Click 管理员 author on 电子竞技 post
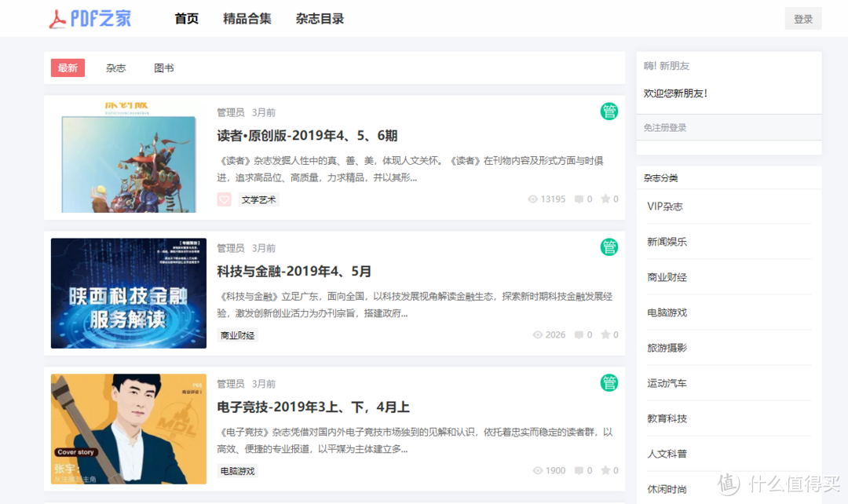Image resolution: width=848 pixels, height=504 pixels. coord(231,384)
